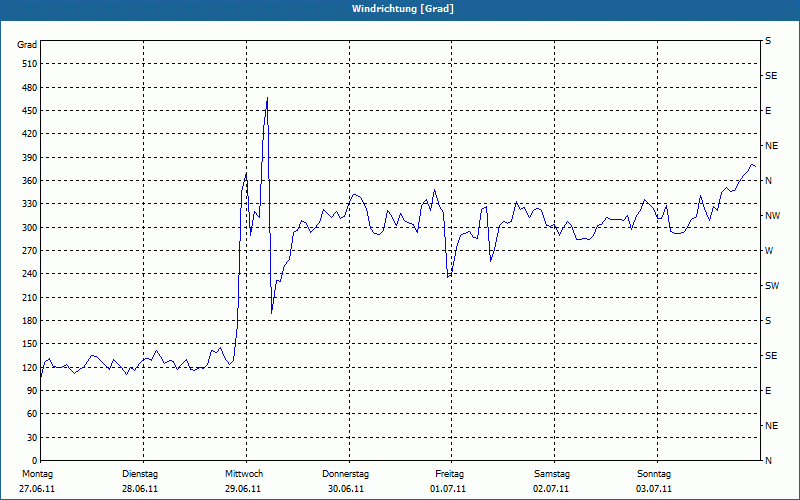Click the highest spike of the blue wind line

pyautogui.click(x=267, y=98)
